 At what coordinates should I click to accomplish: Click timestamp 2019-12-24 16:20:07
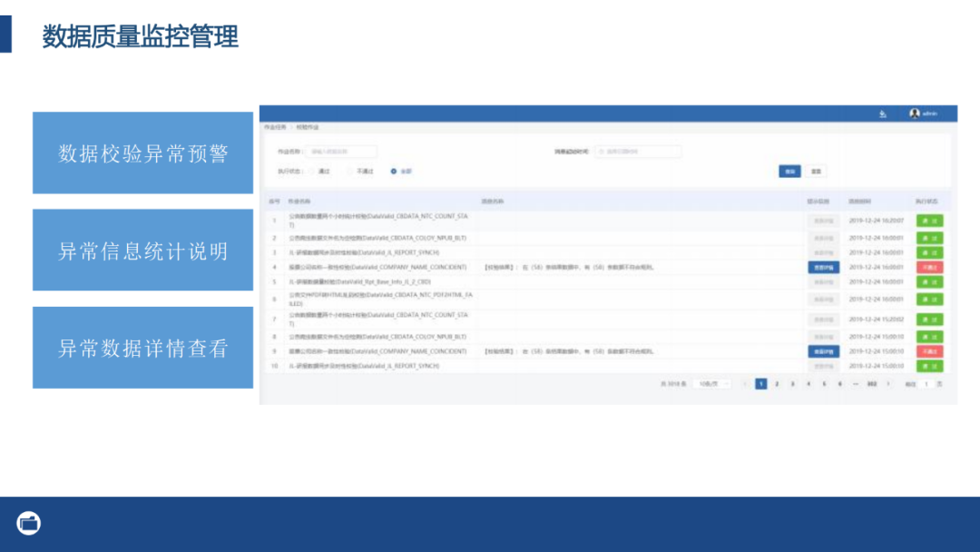pos(877,221)
